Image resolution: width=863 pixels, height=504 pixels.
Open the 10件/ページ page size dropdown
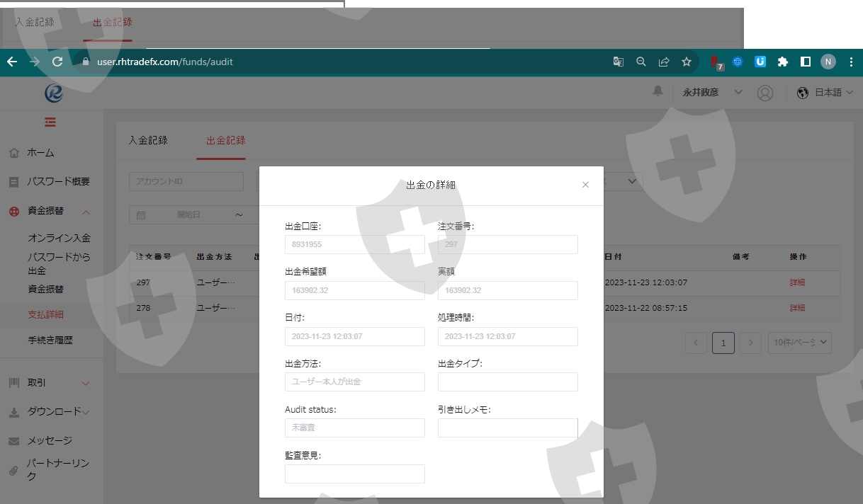click(800, 343)
